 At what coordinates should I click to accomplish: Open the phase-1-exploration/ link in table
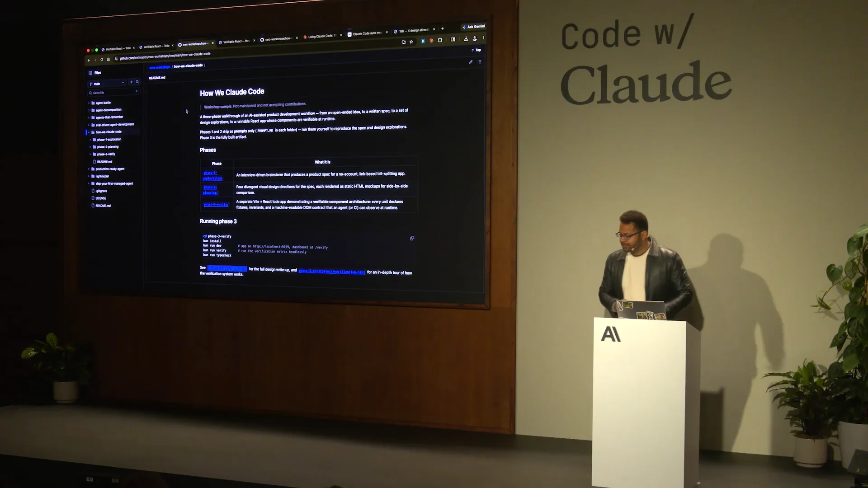click(x=212, y=175)
